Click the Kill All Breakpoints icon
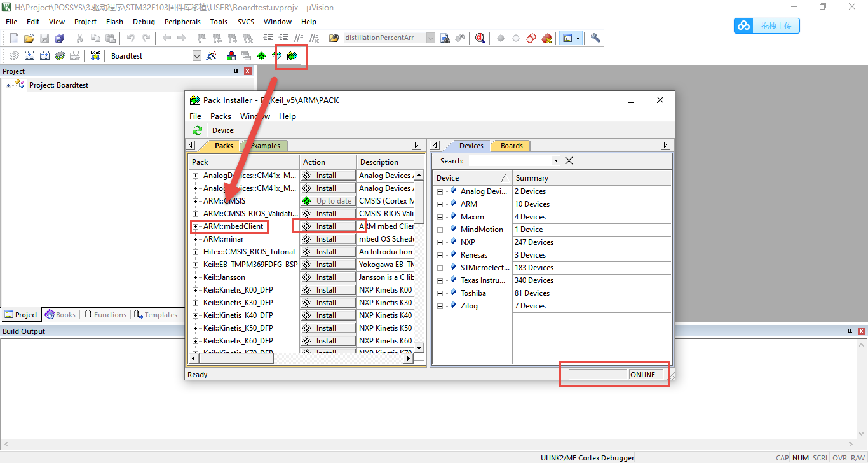The image size is (868, 463). pyautogui.click(x=546, y=38)
